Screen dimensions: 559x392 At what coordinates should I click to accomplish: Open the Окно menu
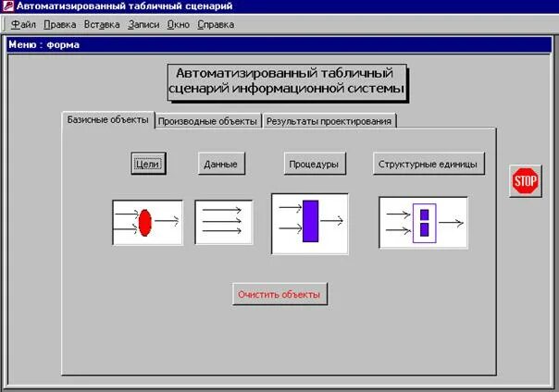point(178,25)
